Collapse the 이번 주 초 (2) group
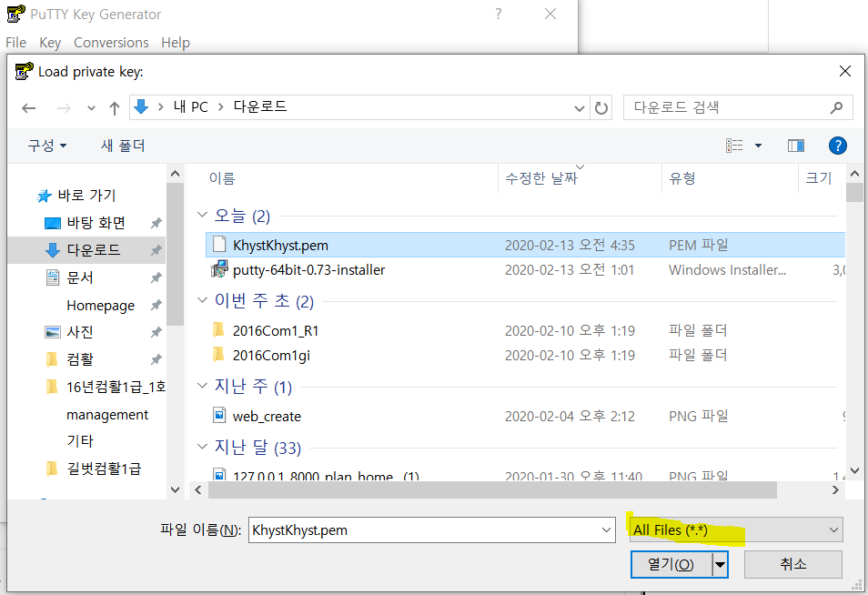 [x=202, y=300]
